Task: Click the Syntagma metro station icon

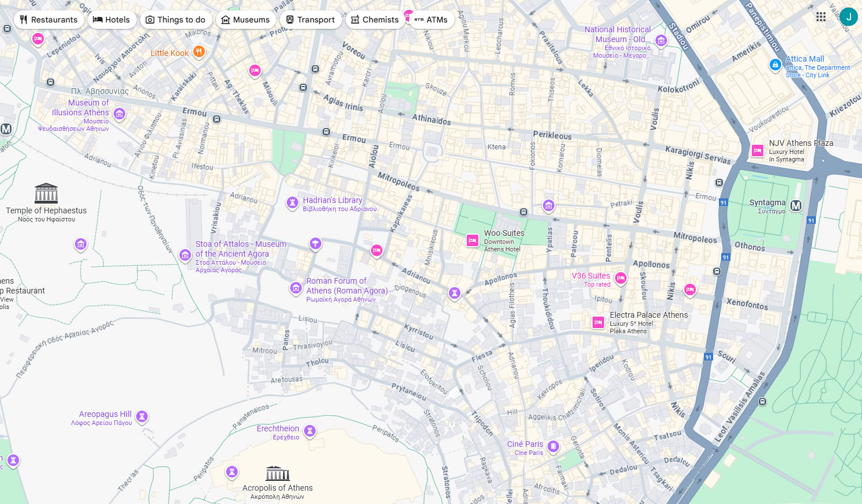Action: (796, 206)
